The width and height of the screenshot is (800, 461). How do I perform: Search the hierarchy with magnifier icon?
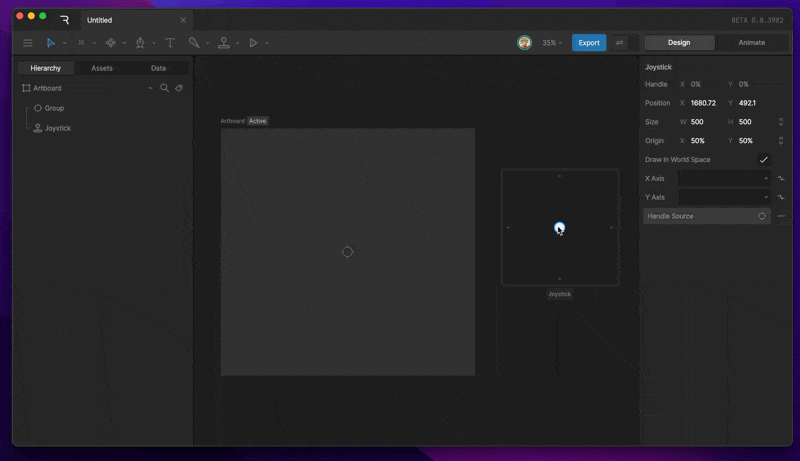coord(164,88)
